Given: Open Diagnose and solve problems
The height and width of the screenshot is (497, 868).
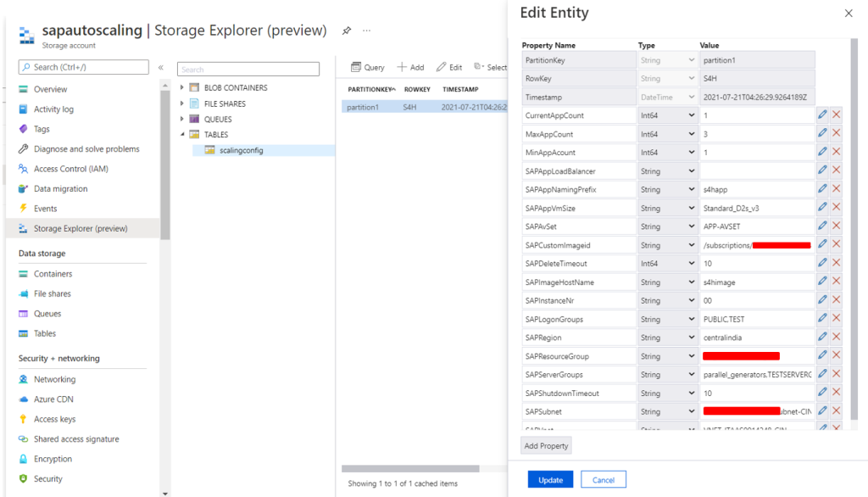Looking at the screenshot, I should coord(86,149).
